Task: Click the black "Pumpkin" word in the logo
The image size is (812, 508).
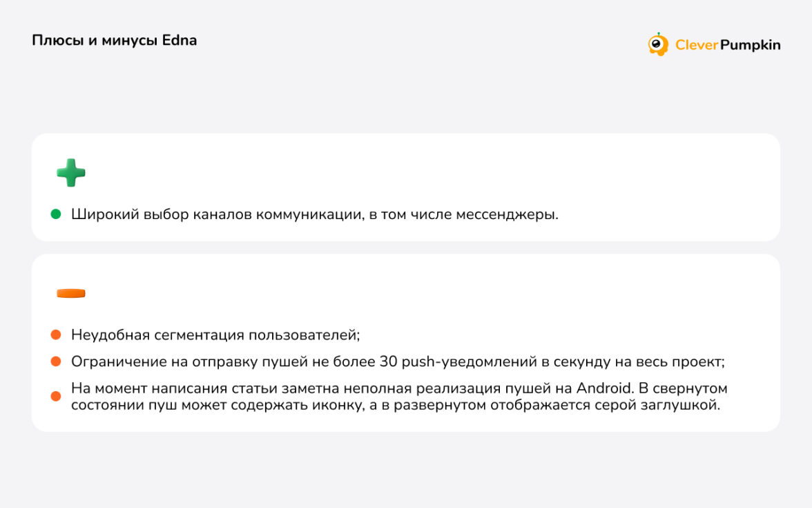Action: [751, 45]
